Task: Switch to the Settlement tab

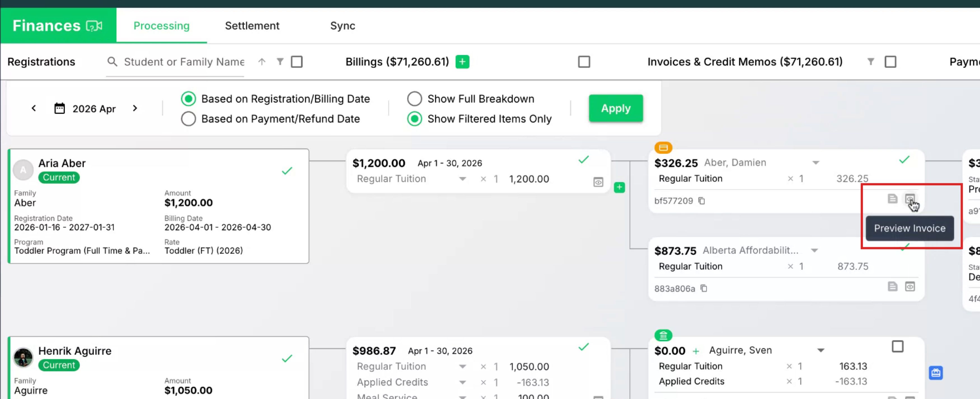Action: click(x=252, y=26)
